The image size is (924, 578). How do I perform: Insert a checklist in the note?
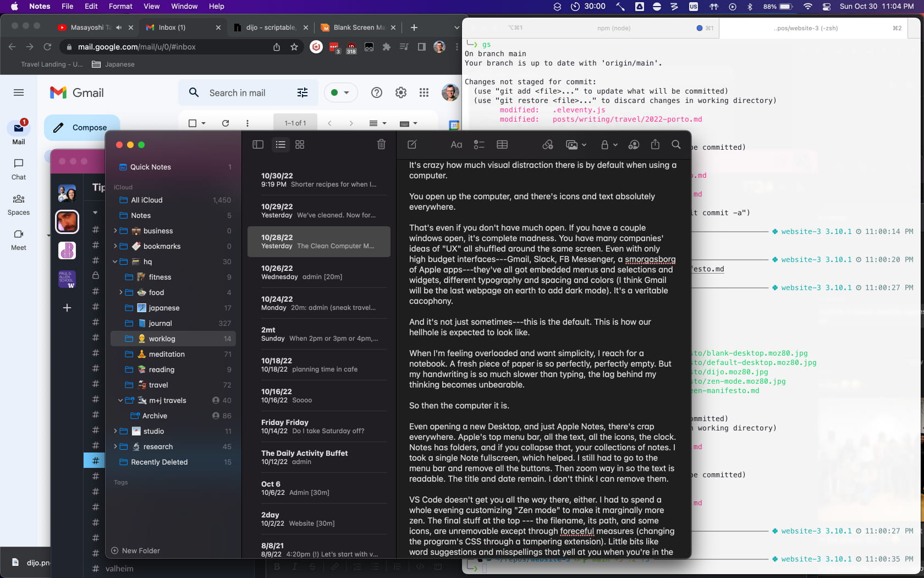(479, 145)
